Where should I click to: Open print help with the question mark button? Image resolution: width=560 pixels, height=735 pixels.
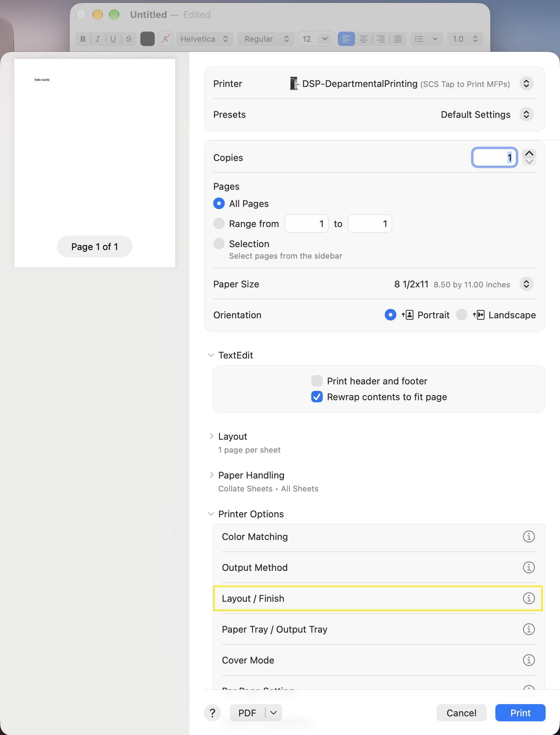coord(213,713)
